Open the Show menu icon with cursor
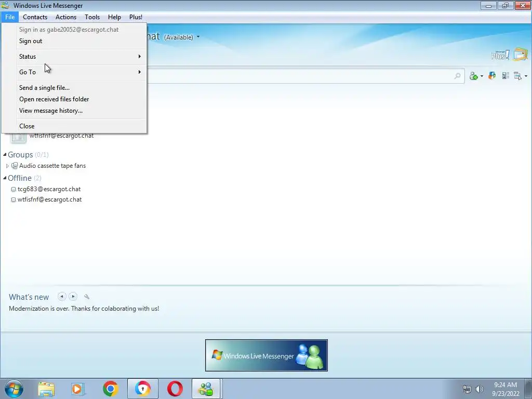This screenshot has height=399, width=532. click(518, 76)
